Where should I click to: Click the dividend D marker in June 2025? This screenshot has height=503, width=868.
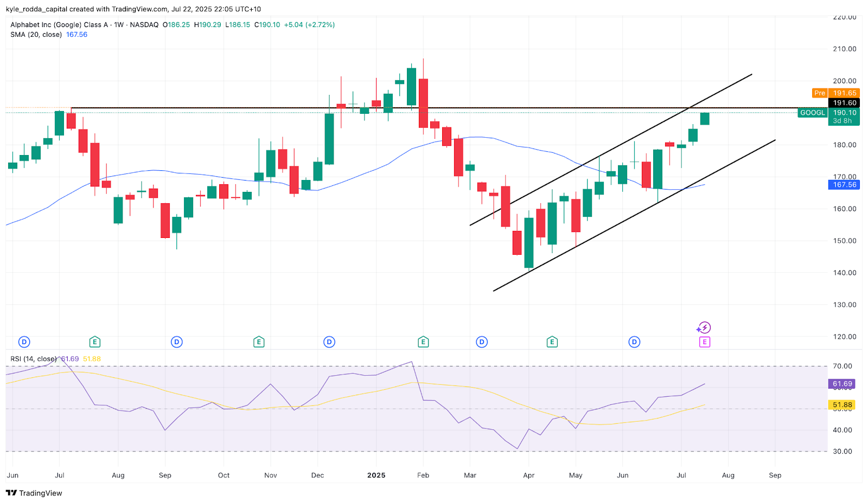point(634,342)
